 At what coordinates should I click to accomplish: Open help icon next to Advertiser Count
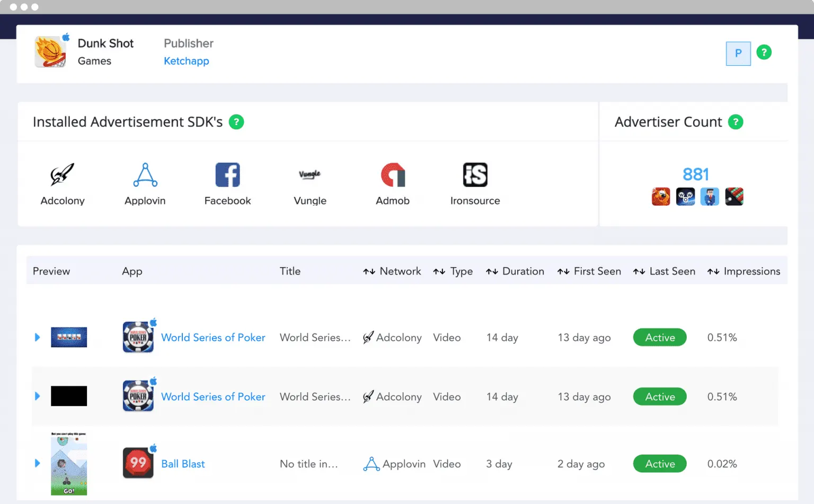point(736,122)
